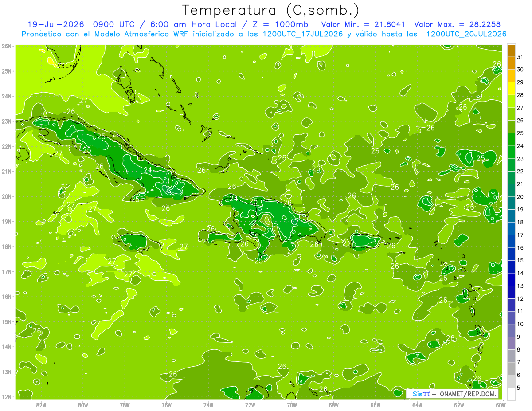Click the '24N' latitude axis label
Screen dimensions: 532x411
7,96
